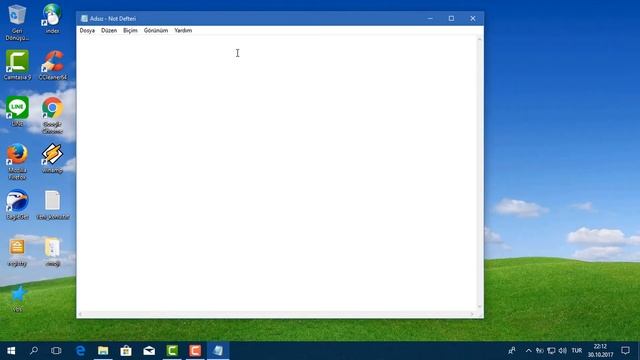Select the Winamp desktop icon

[52, 158]
